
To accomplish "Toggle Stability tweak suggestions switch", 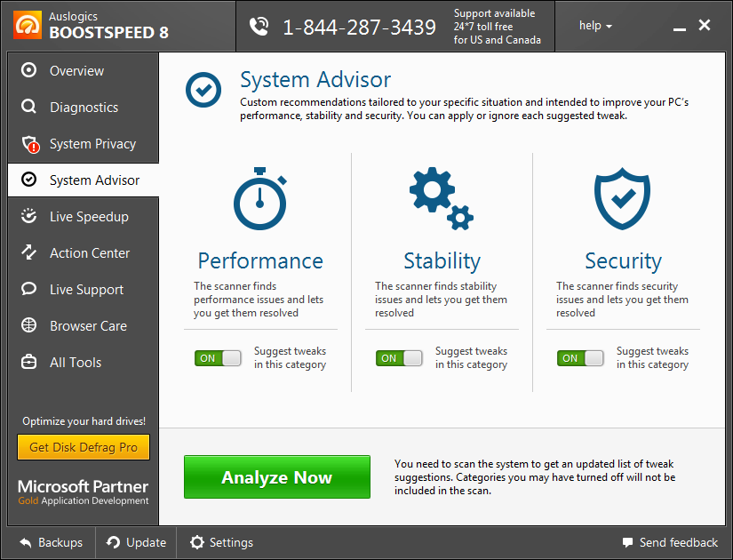I will click(399, 358).
